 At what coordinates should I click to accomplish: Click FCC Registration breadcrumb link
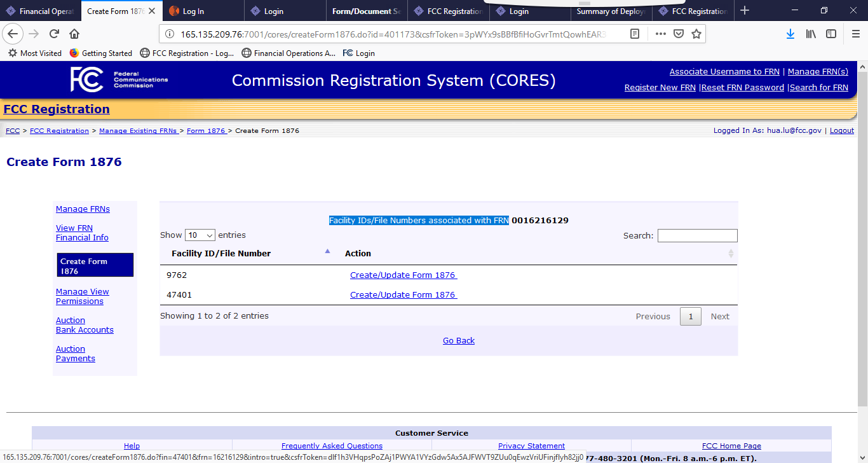59,131
